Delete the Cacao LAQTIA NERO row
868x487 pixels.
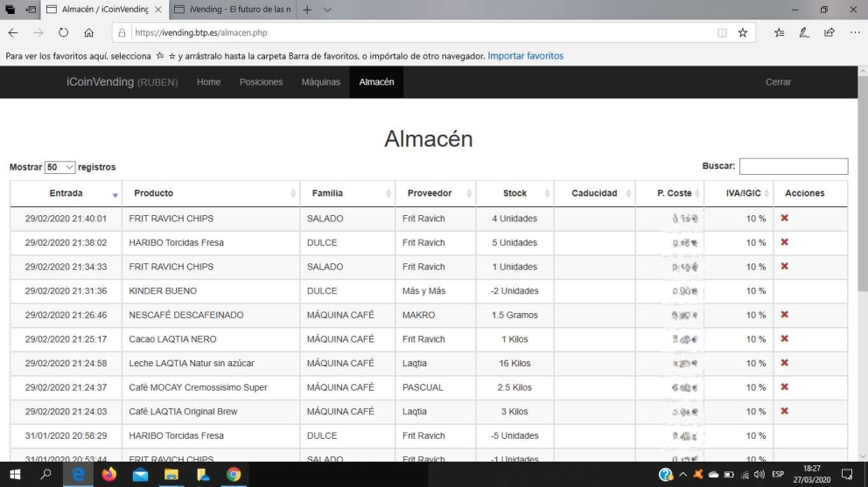[x=784, y=338]
